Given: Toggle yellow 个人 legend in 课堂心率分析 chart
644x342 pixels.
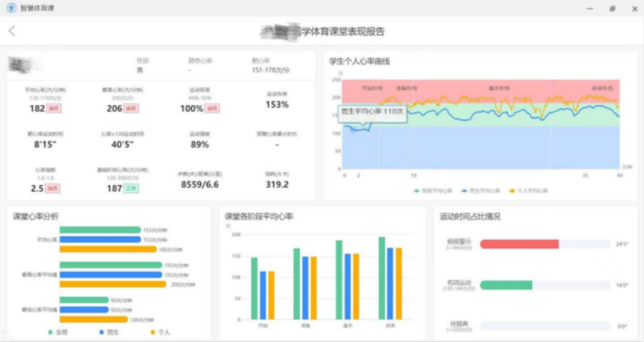Looking at the screenshot, I should 159,332.
